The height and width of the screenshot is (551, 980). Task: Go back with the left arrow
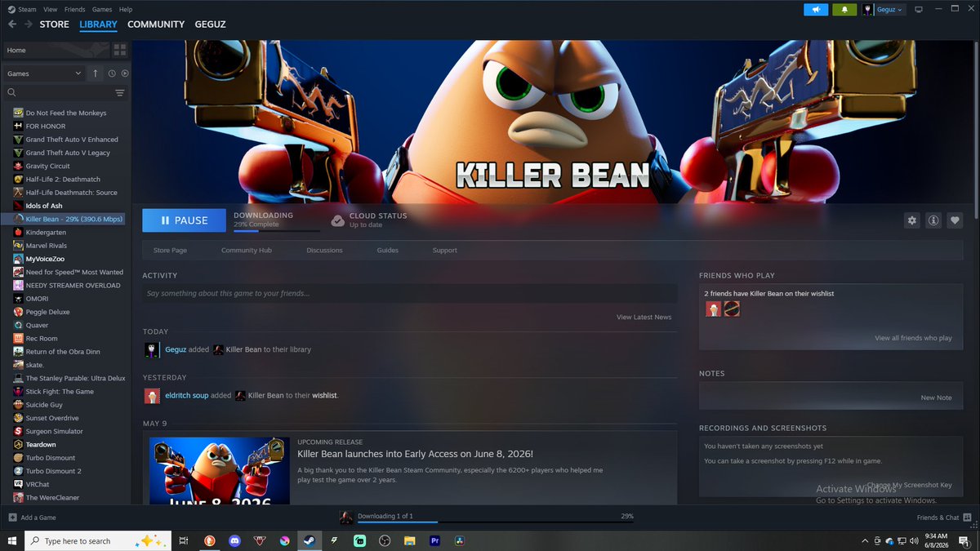pos(12,24)
